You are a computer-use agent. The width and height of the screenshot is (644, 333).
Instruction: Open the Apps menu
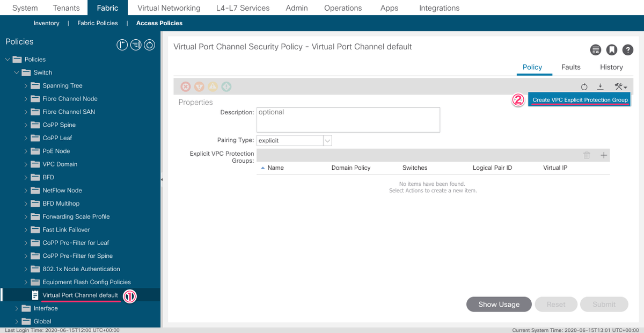tap(389, 8)
